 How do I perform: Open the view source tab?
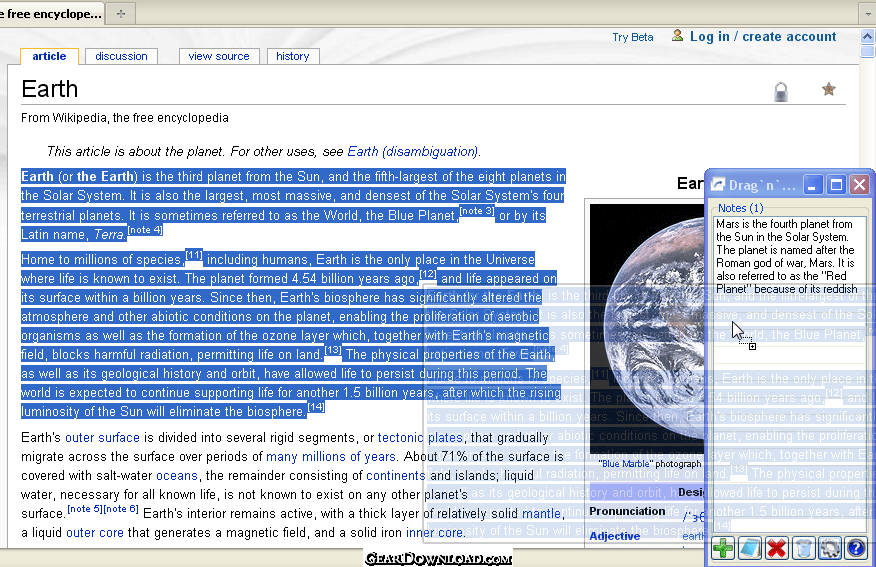coord(219,56)
